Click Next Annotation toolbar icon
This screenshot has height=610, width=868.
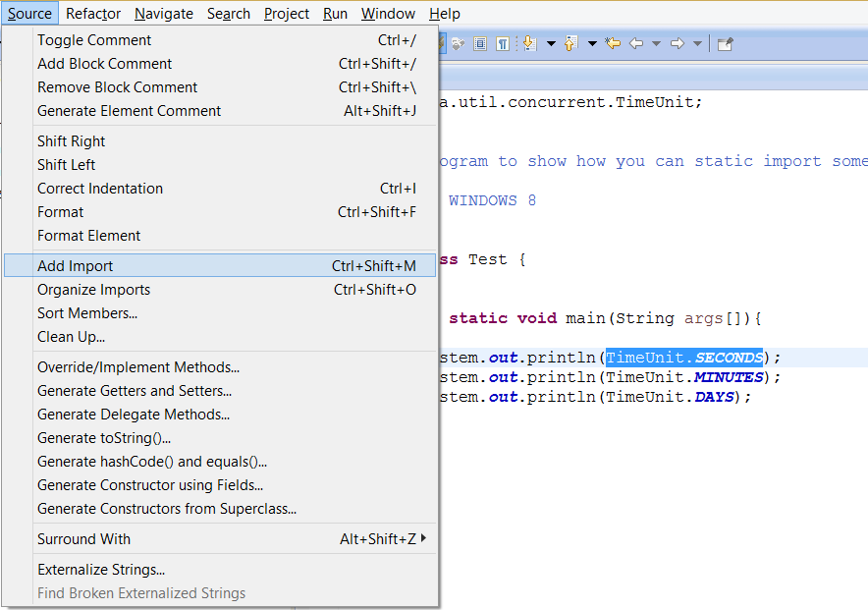(530, 43)
